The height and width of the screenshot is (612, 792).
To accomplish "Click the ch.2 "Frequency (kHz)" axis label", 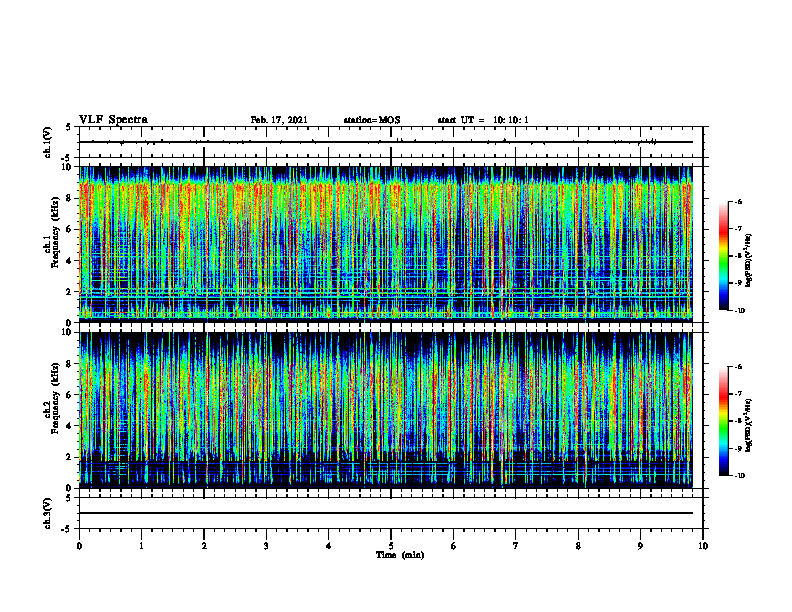I will (56, 398).
